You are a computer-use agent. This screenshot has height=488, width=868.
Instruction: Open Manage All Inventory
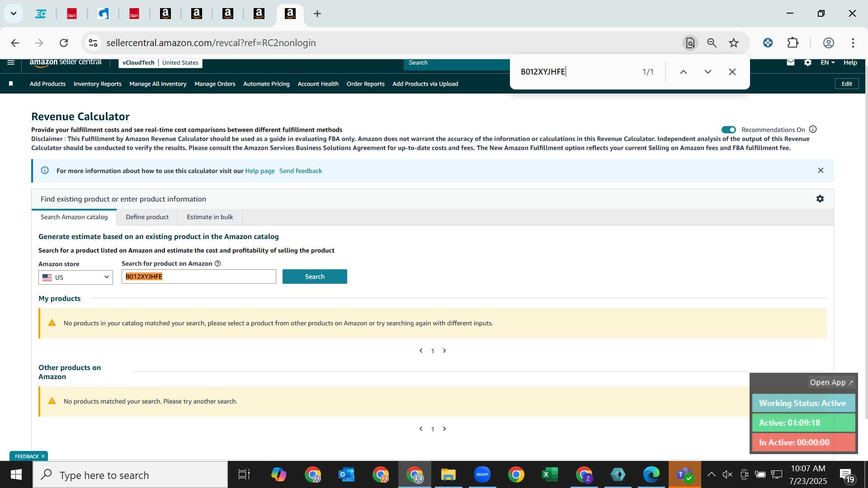pos(158,84)
